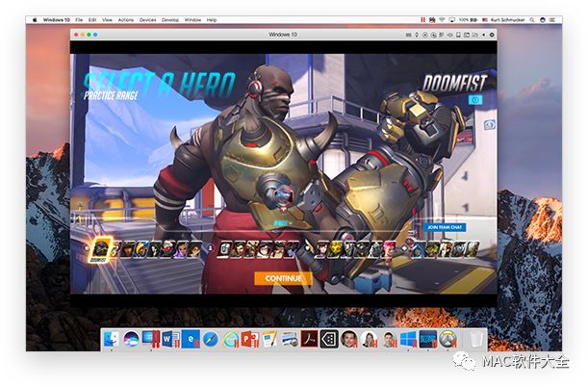Open the Edit menu
Viewport: 588px width, 387px height.
click(92, 20)
